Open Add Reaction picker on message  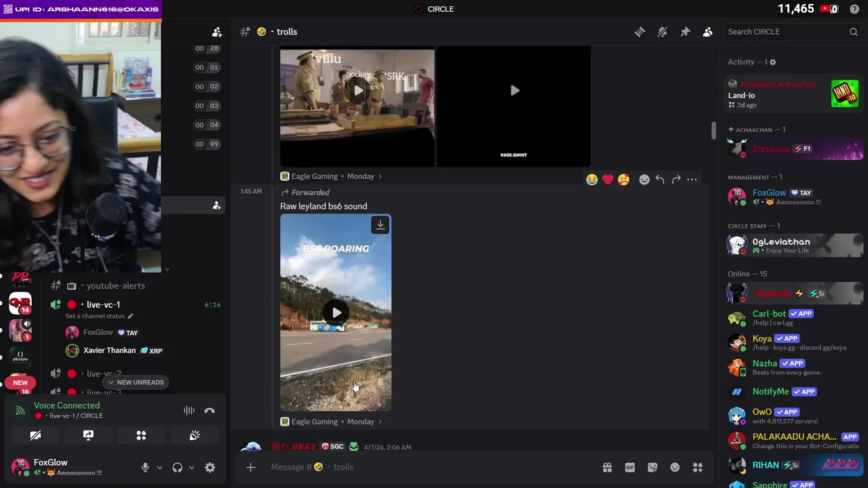644,180
